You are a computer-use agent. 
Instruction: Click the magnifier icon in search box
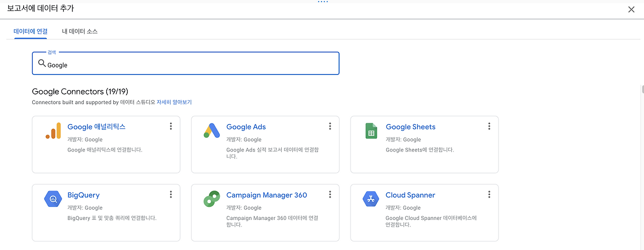[x=42, y=64]
